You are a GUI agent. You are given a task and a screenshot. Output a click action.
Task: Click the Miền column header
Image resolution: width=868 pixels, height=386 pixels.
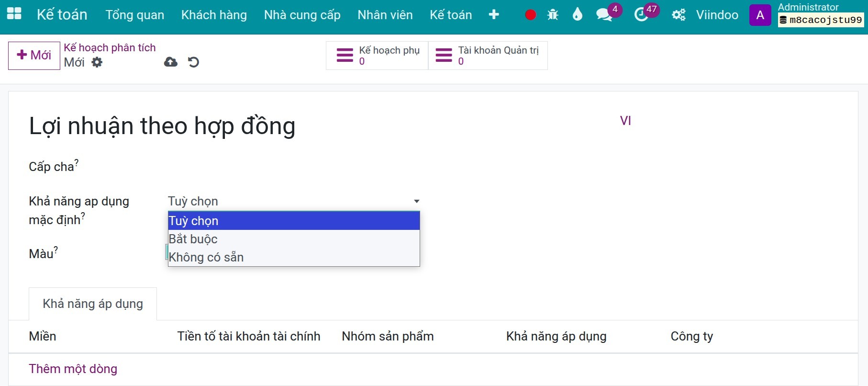pyautogui.click(x=43, y=336)
